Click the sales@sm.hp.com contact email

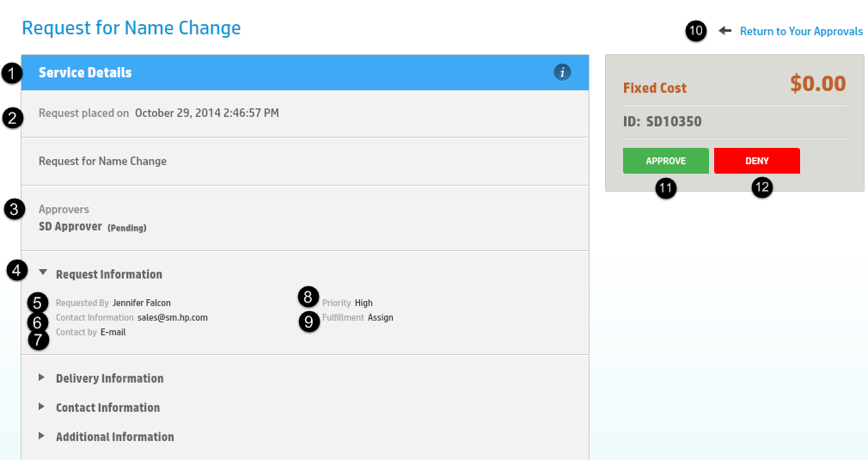[172, 317]
